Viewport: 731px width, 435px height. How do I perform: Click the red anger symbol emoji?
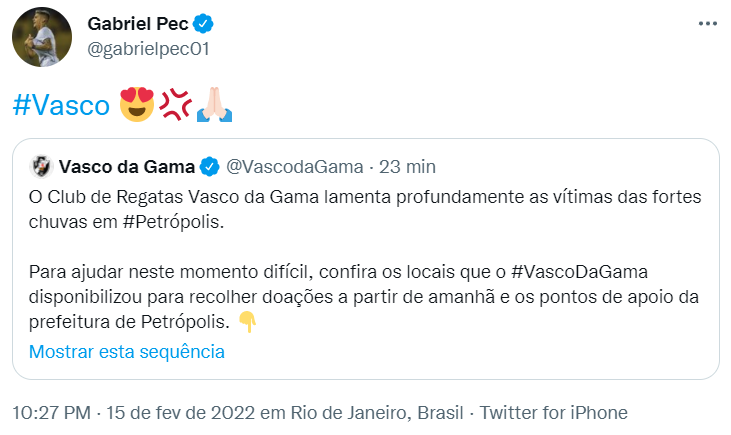175,103
